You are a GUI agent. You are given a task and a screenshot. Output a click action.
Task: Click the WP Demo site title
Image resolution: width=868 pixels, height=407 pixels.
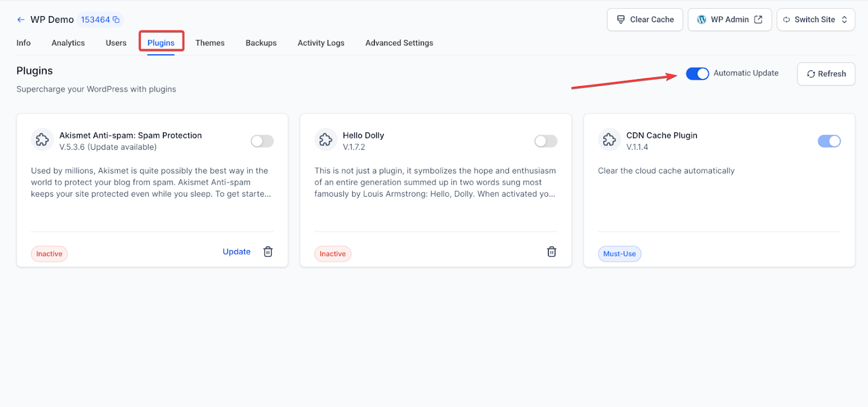pos(52,20)
